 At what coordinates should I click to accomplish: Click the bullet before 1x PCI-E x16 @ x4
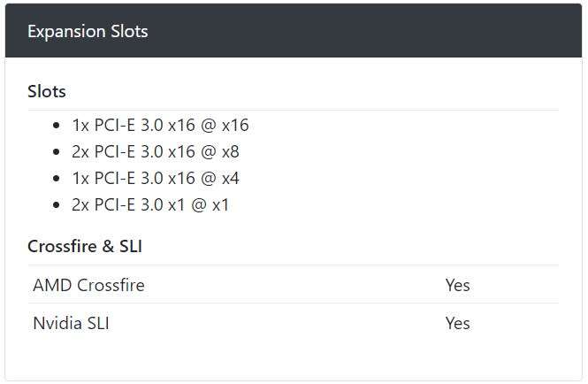click(x=57, y=179)
